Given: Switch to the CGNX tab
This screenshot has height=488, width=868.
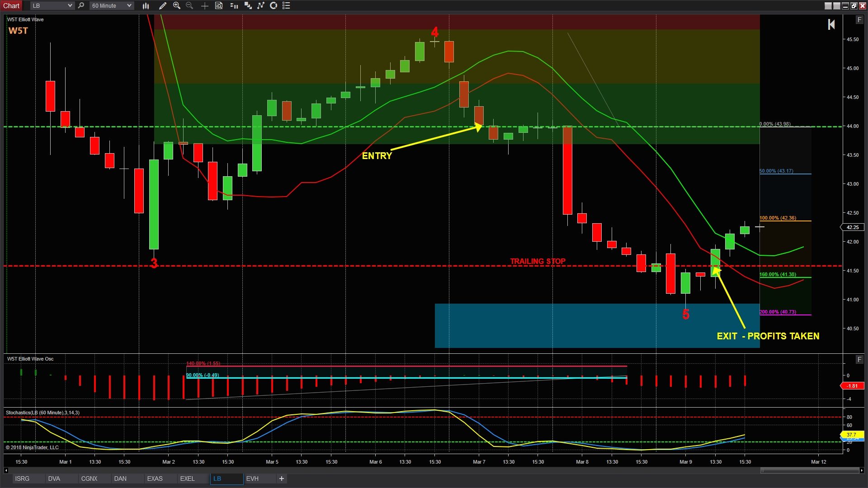Looking at the screenshot, I should tap(89, 479).
